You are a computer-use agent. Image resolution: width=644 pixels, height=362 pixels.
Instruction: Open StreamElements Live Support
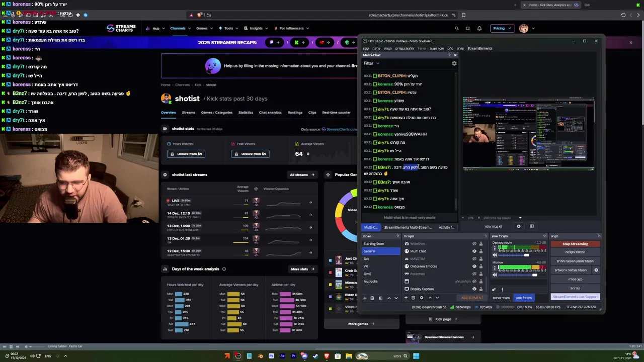575,297
